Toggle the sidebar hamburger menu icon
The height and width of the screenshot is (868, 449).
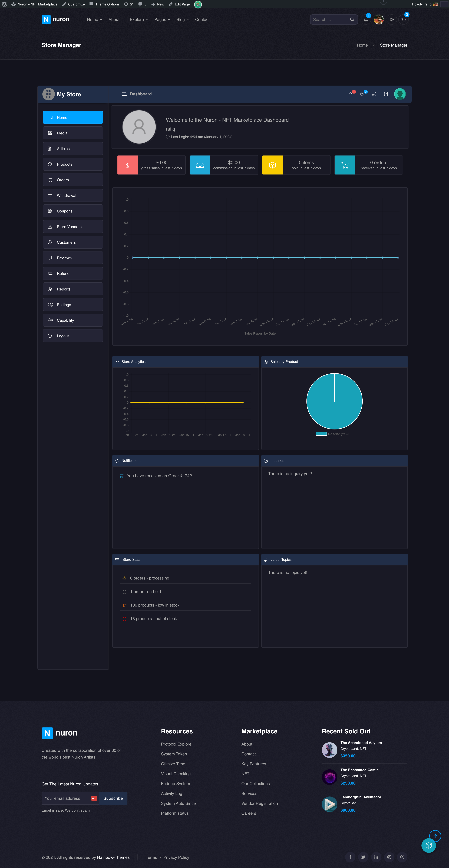[x=115, y=94]
